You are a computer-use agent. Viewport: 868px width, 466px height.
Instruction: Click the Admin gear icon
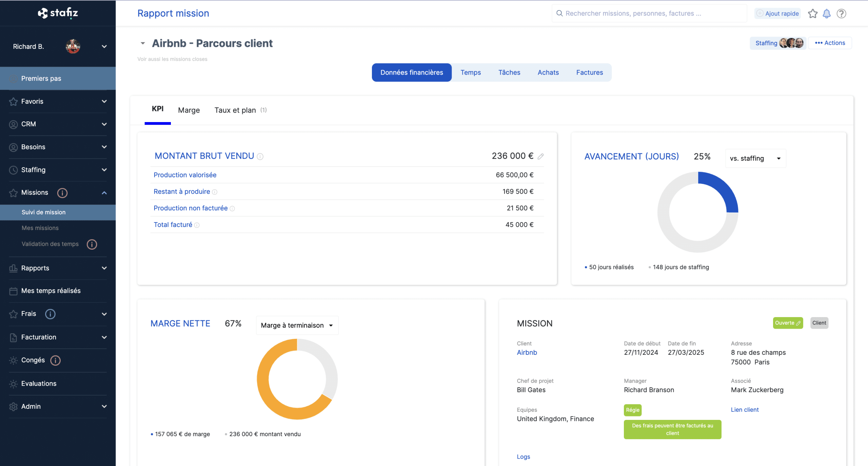(x=13, y=407)
